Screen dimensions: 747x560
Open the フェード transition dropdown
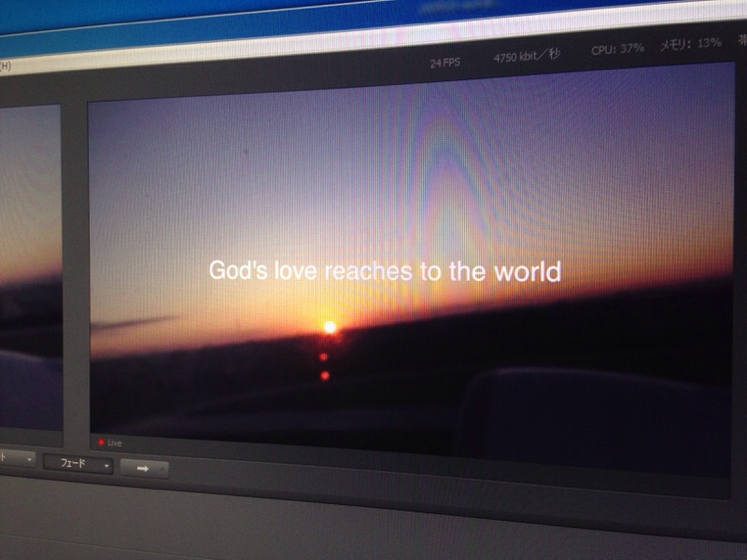[x=78, y=464]
